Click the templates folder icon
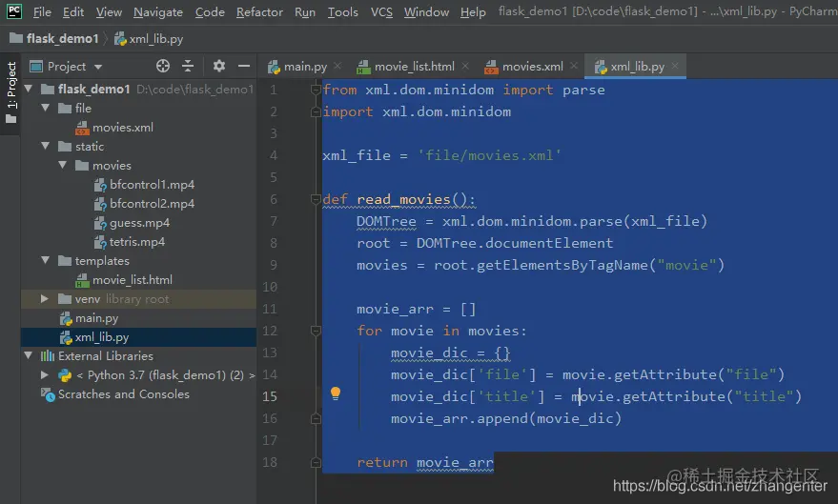Viewport: 838px width, 504px height. click(65, 260)
